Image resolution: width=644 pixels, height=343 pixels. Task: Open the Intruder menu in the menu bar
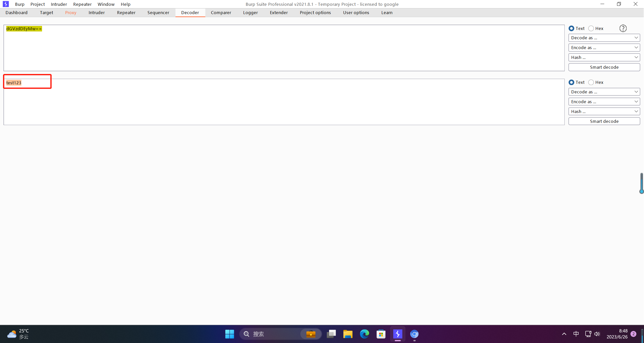tap(59, 4)
